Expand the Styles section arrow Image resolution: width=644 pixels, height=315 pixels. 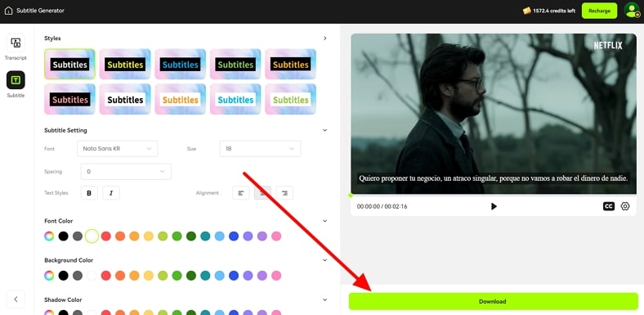point(325,38)
